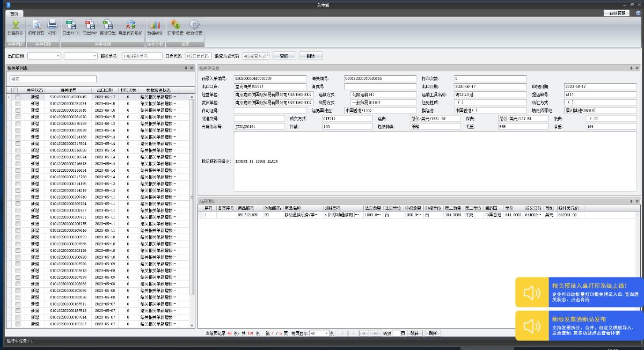
Task: Open 数据统计 statistics chart icon
Action: pos(155,24)
